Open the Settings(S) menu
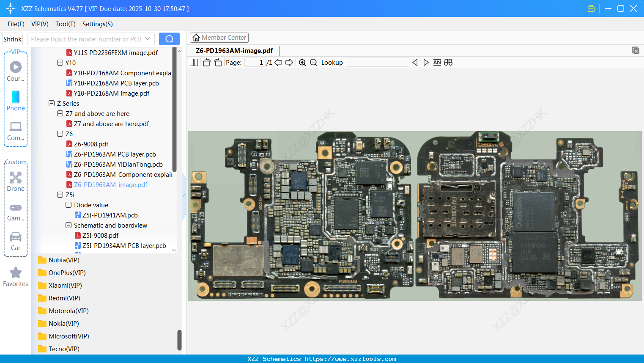The width and height of the screenshot is (644, 363). click(97, 24)
